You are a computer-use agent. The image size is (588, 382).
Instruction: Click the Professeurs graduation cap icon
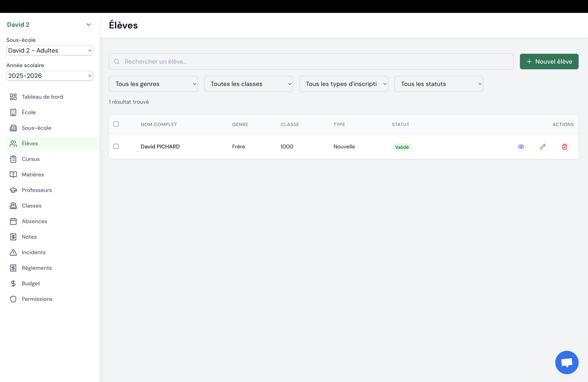(13, 190)
